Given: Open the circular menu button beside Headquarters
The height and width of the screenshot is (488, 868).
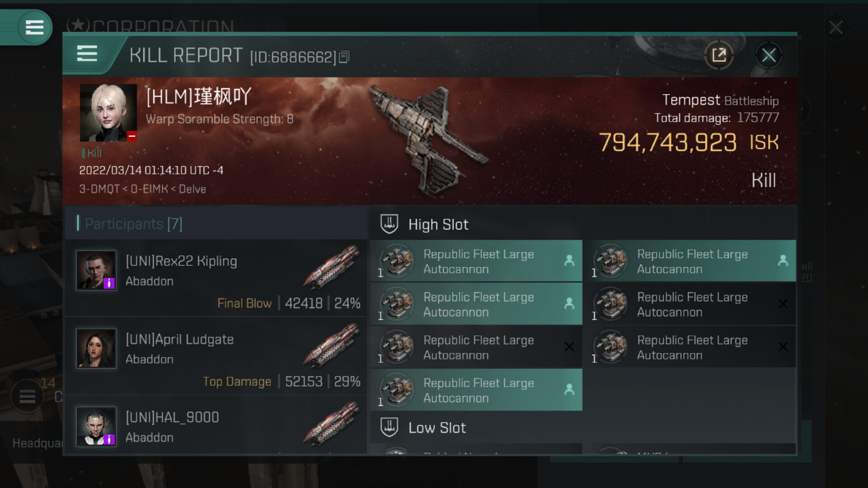Looking at the screenshot, I should [27, 397].
